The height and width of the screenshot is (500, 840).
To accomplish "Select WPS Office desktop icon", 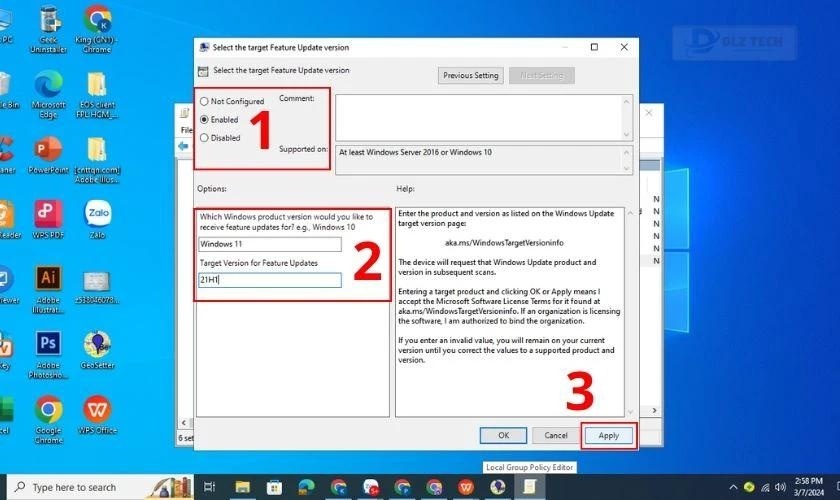I will [97, 415].
